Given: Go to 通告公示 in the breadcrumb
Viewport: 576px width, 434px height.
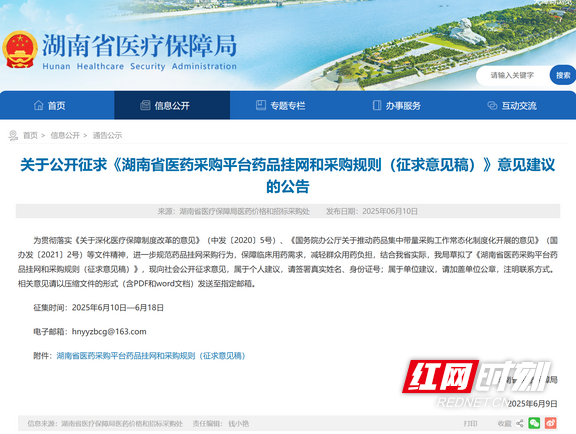Looking at the screenshot, I should tap(107, 135).
